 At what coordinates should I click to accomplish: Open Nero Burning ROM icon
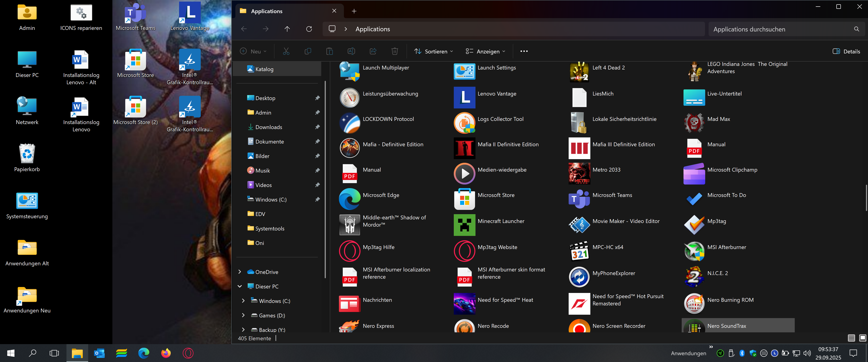[x=694, y=303]
